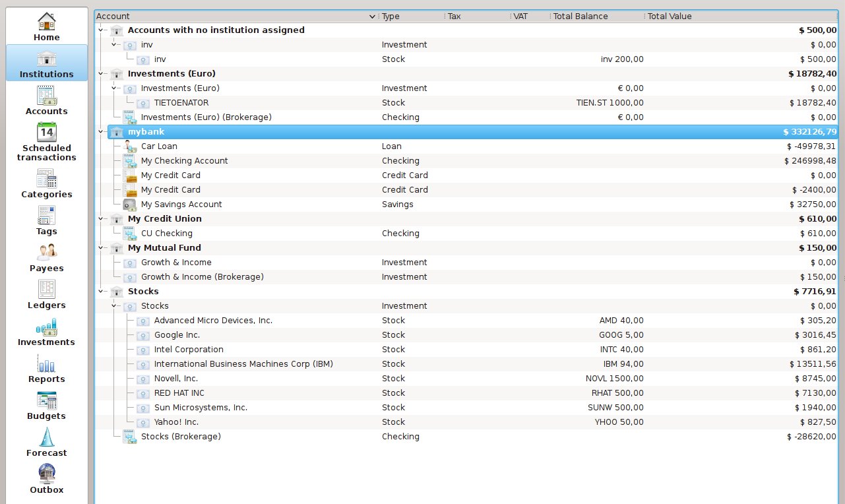
Task: Select the Investments (Euro) (Brokerage) row
Action: (x=466, y=117)
